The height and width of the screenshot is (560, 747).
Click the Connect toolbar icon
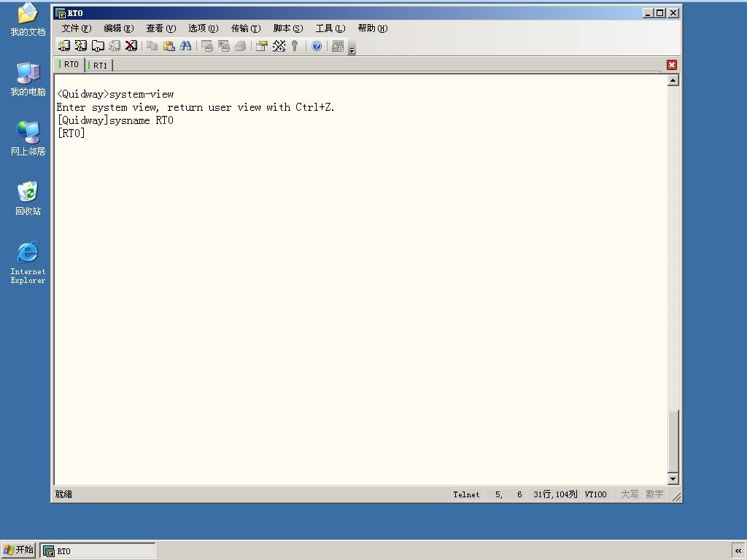click(64, 46)
